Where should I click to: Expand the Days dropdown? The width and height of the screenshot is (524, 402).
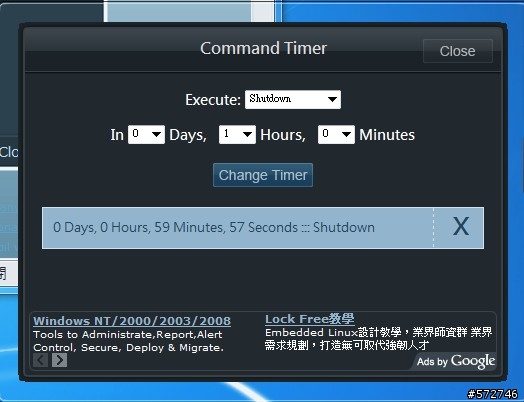146,134
